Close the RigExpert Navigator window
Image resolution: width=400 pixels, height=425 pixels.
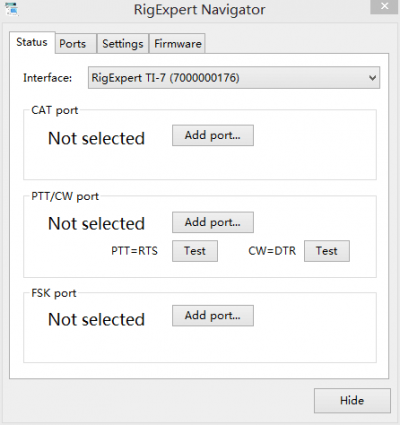pyautogui.click(x=385, y=6)
